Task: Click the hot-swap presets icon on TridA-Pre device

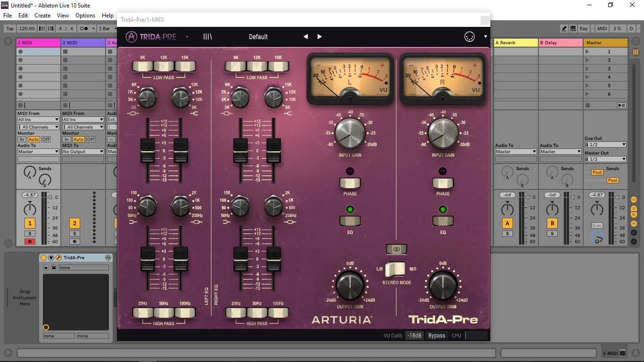Action: 108,258
